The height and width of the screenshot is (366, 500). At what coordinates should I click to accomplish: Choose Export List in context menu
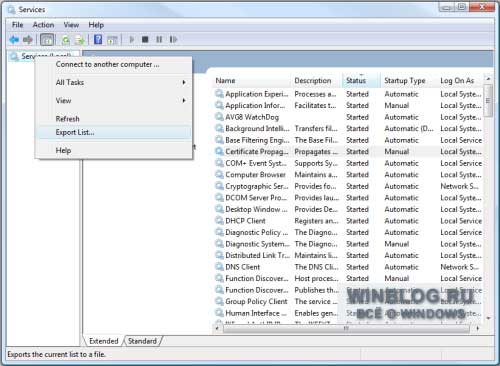coord(113,132)
